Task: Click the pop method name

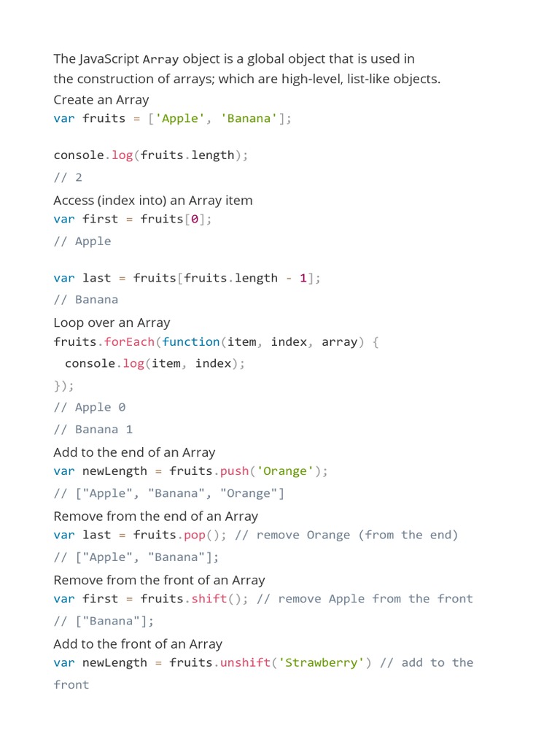Action: (x=194, y=535)
